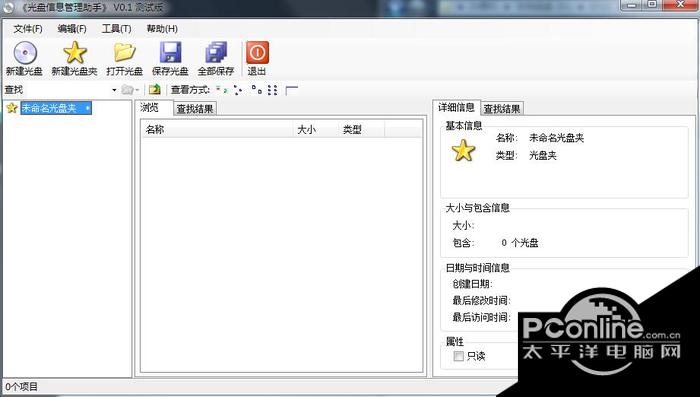Open dropdown arrow beside search folder icon

point(137,90)
